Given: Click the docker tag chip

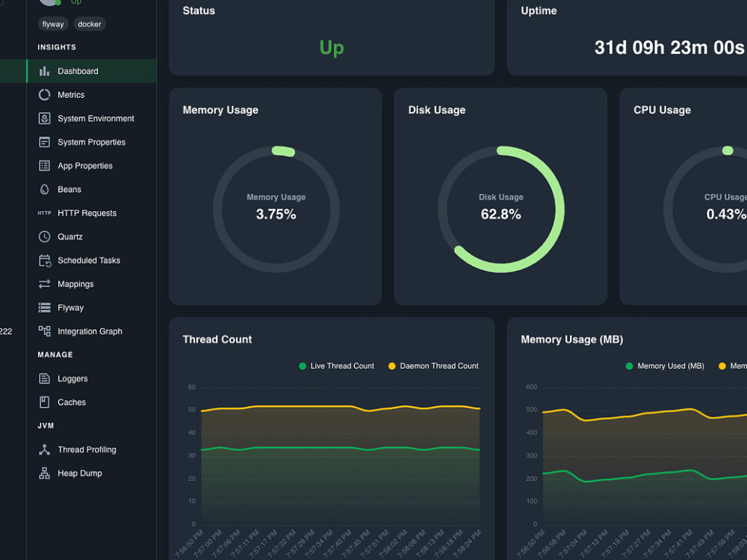Looking at the screenshot, I should click(90, 24).
